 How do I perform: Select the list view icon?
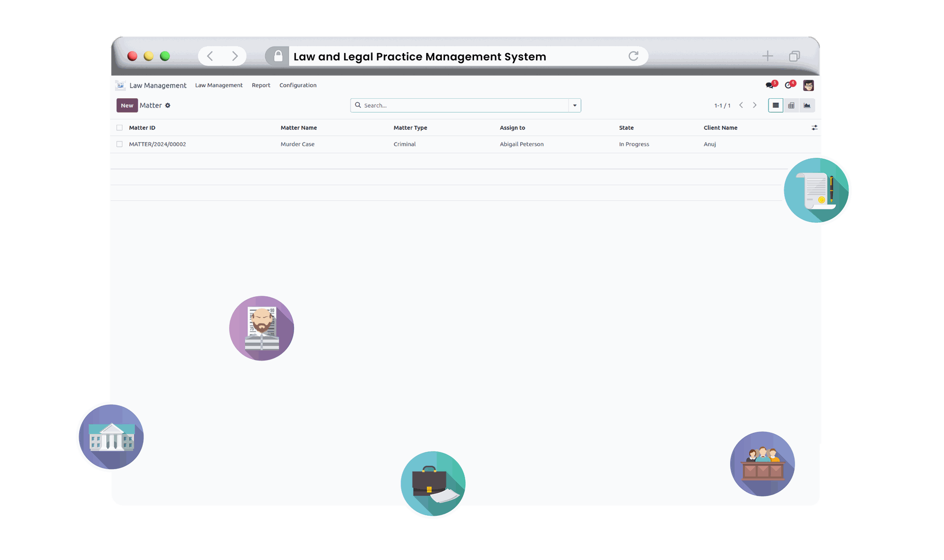(776, 105)
